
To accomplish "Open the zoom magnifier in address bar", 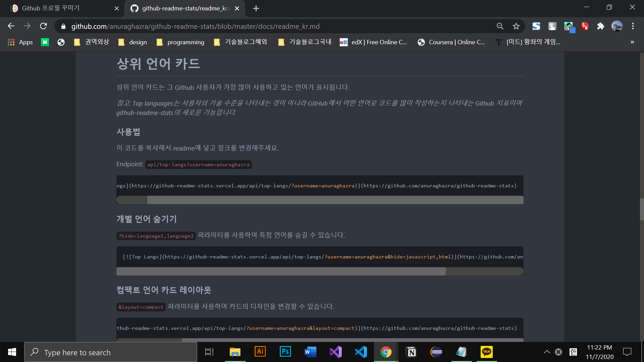I will click(x=500, y=26).
